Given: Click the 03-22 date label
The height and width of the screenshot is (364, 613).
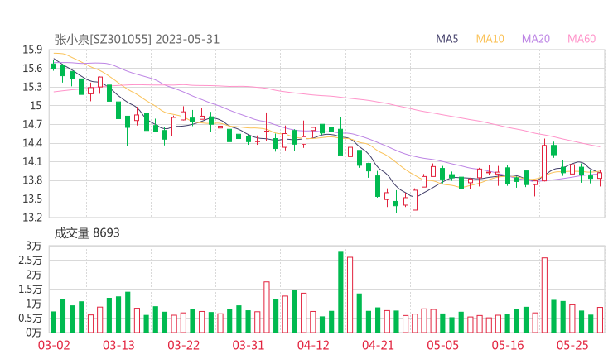Looking at the screenshot, I should pyautogui.click(x=183, y=345).
